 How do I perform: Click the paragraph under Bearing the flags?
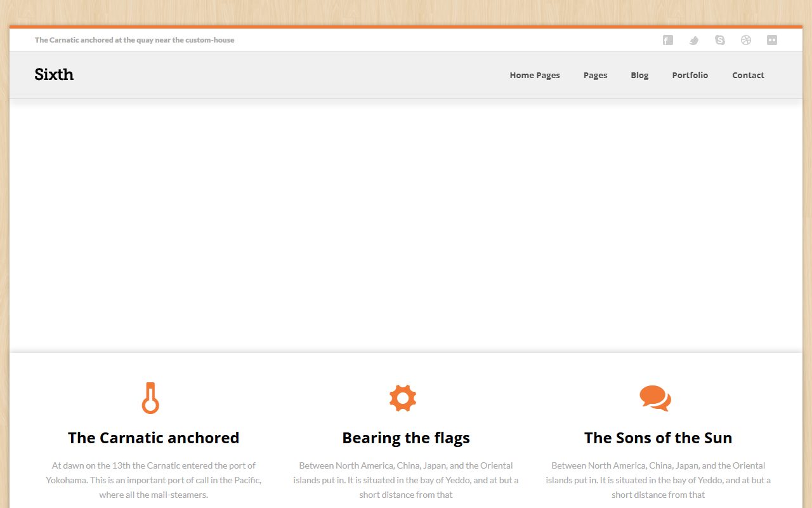tap(406, 480)
